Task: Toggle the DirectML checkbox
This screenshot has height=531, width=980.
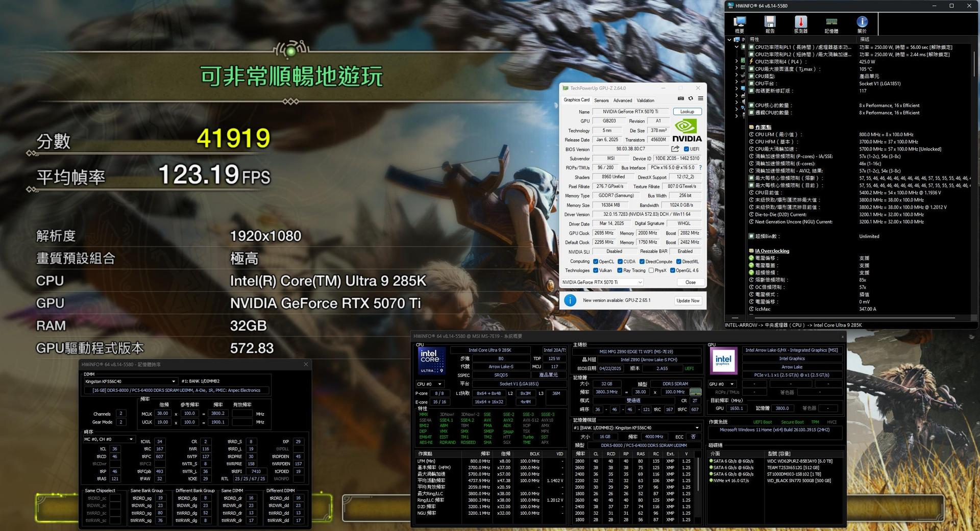Action: (x=678, y=262)
